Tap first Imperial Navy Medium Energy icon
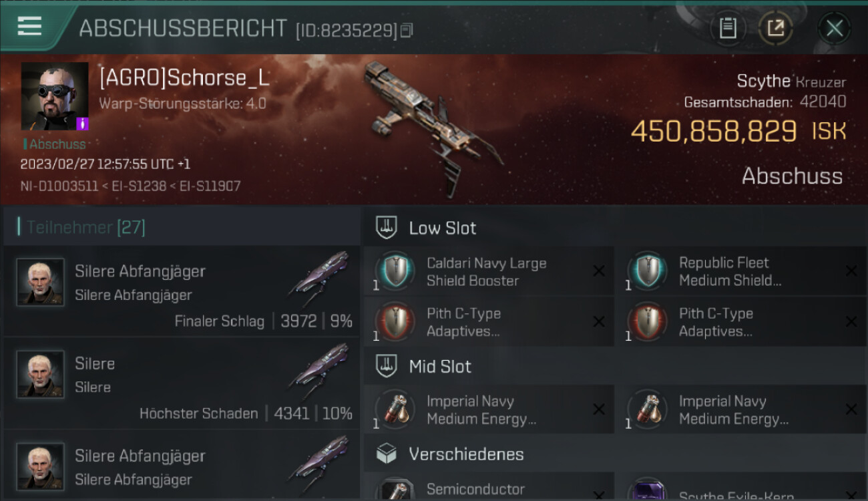This screenshot has width=868, height=501. point(395,409)
